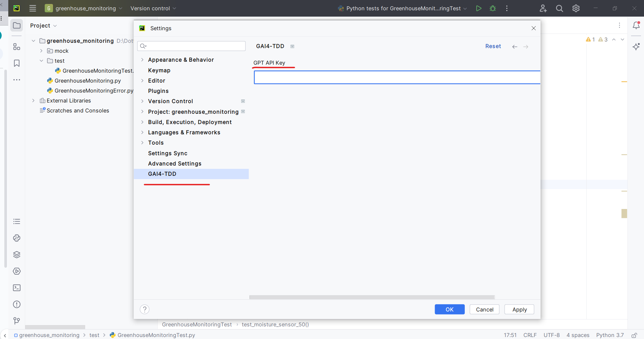This screenshot has height=339, width=644.
Task: Expand Languages & Frameworks section
Action: coord(142,132)
